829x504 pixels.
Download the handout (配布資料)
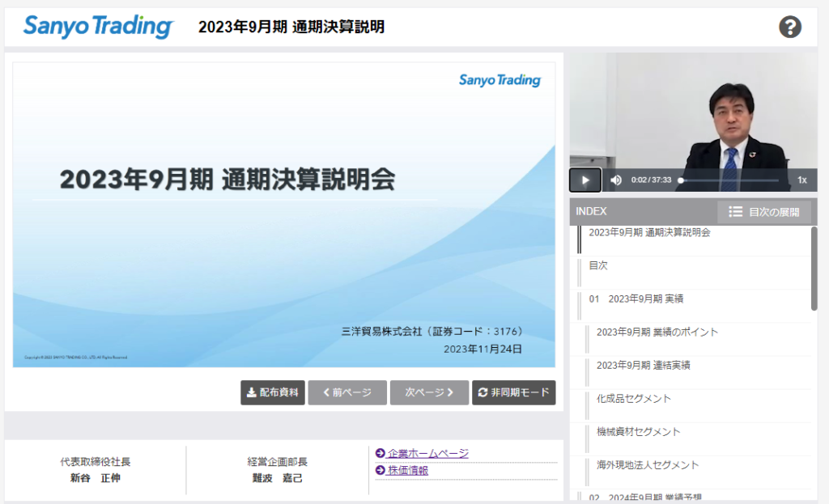click(x=272, y=392)
